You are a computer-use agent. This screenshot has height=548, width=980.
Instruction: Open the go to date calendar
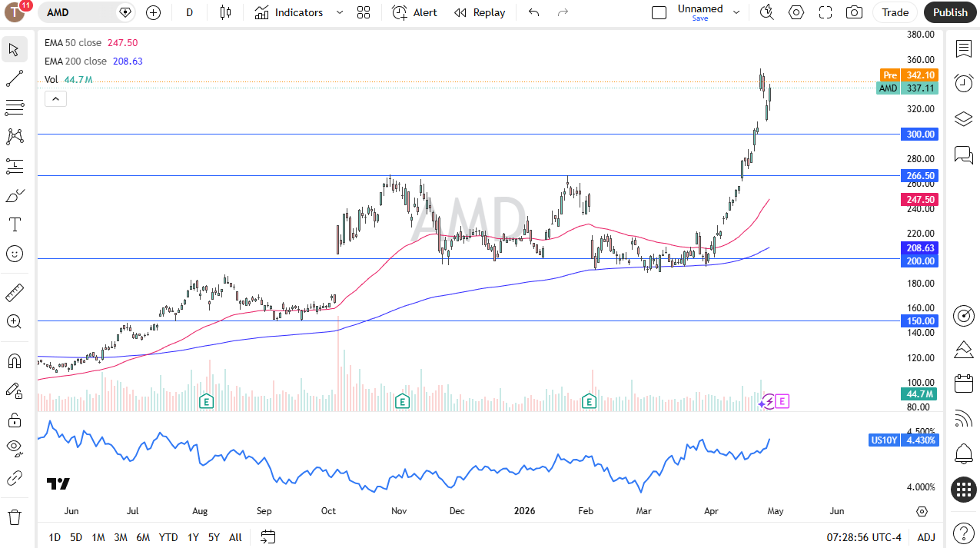(x=267, y=536)
